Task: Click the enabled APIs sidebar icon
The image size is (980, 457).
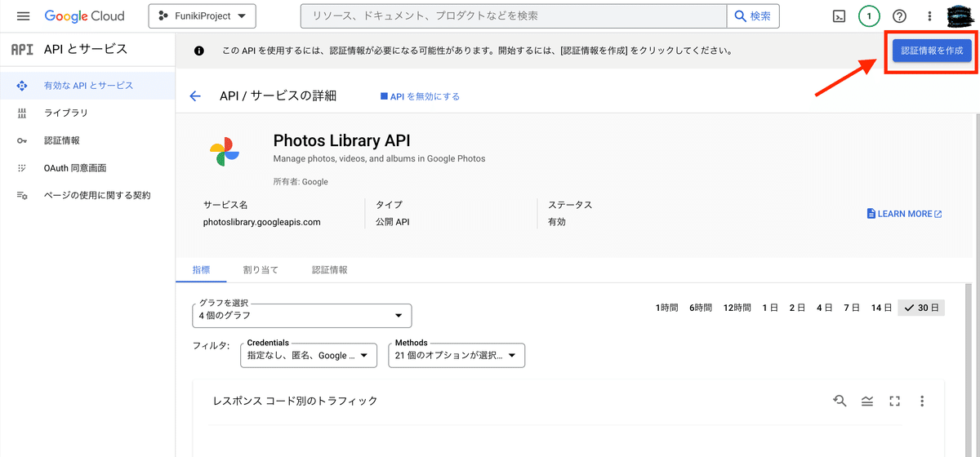Action: click(22, 85)
